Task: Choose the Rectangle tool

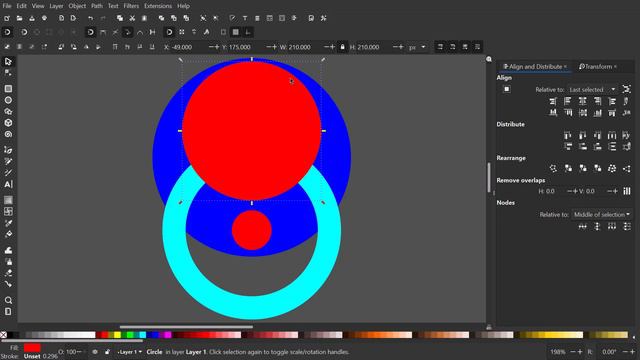Action: 8,89
